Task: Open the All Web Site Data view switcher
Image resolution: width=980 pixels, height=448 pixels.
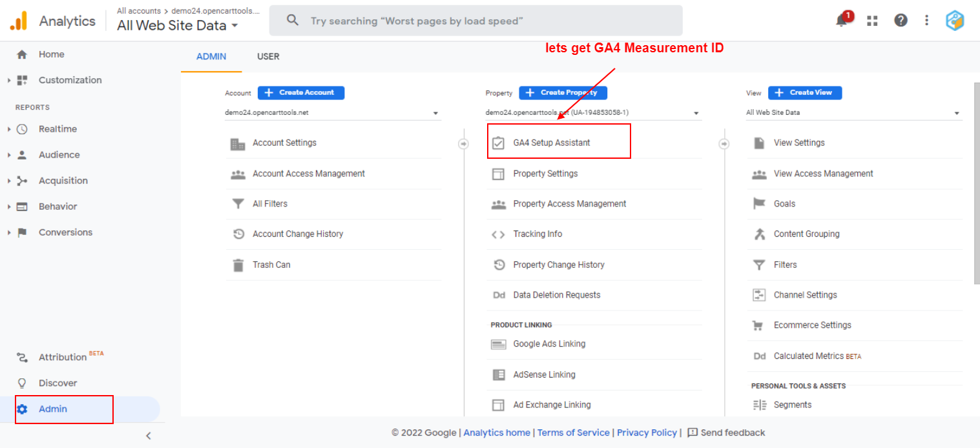Action: point(178,26)
